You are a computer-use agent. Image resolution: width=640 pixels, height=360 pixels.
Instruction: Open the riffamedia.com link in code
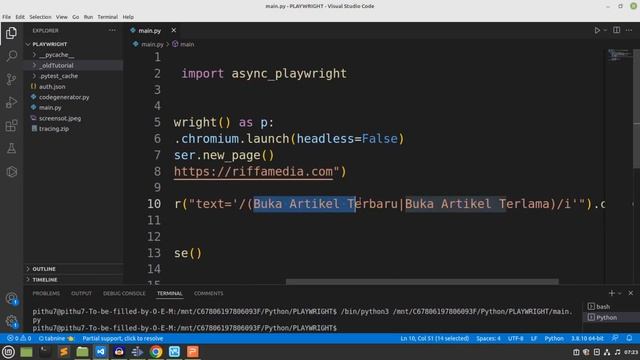click(x=253, y=171)
